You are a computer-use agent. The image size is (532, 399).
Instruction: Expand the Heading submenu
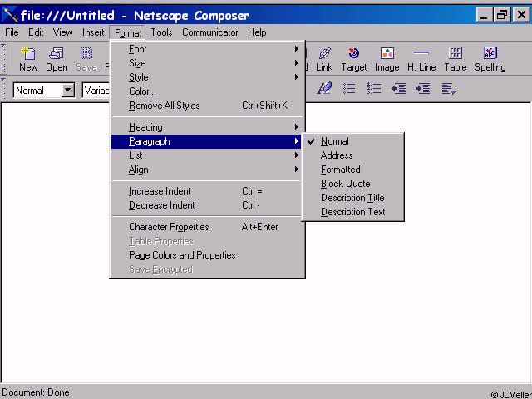click(x=206, y=127)
